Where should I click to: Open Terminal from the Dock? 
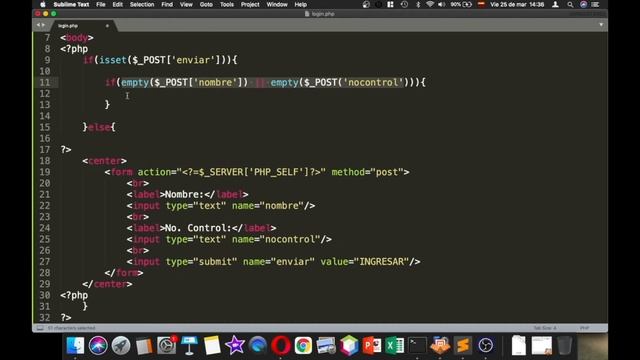pos(417,345)
